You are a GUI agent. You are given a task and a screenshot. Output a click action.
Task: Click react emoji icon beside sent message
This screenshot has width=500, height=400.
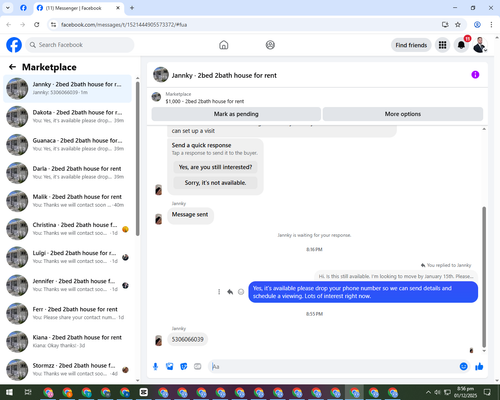click(x=241, y=292)
